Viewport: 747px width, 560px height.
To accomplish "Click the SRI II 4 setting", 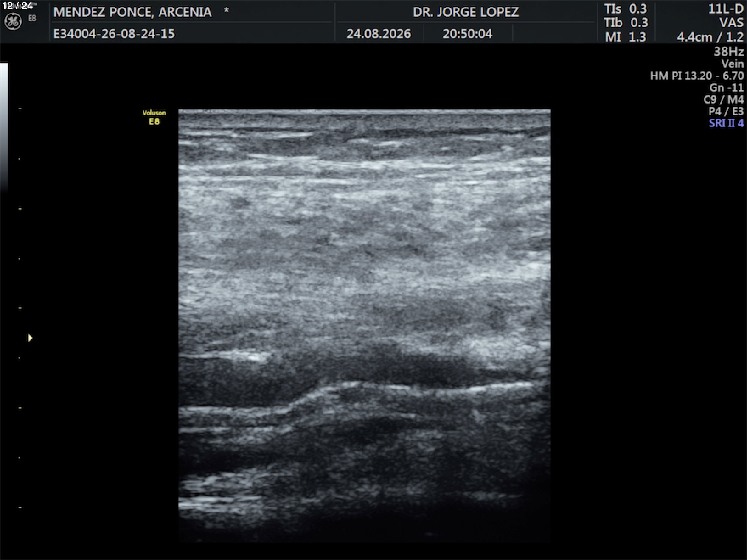I will 726,123.
